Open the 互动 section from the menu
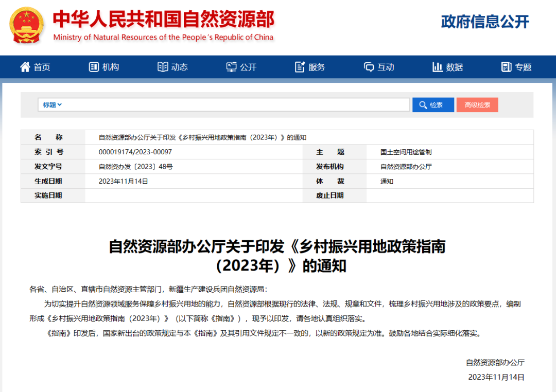 pos(378,66)
